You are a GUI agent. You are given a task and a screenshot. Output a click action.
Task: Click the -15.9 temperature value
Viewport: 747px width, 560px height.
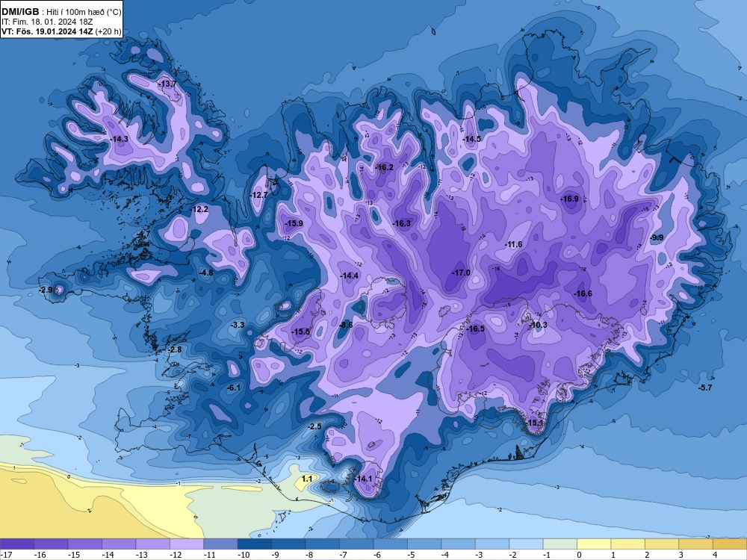click(x=294, y=223)
